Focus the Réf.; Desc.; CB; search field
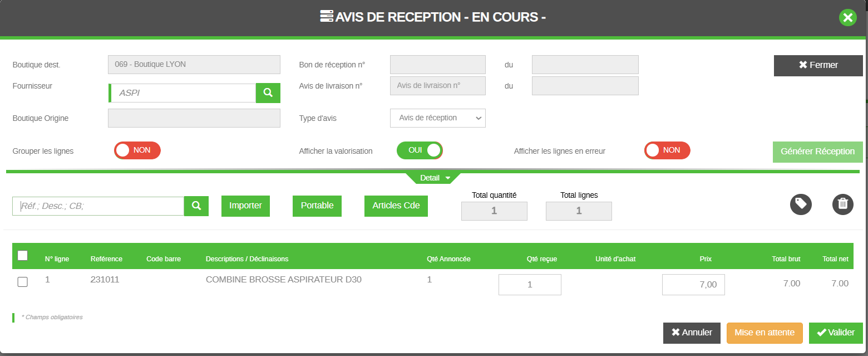 (x=98, y=206)
